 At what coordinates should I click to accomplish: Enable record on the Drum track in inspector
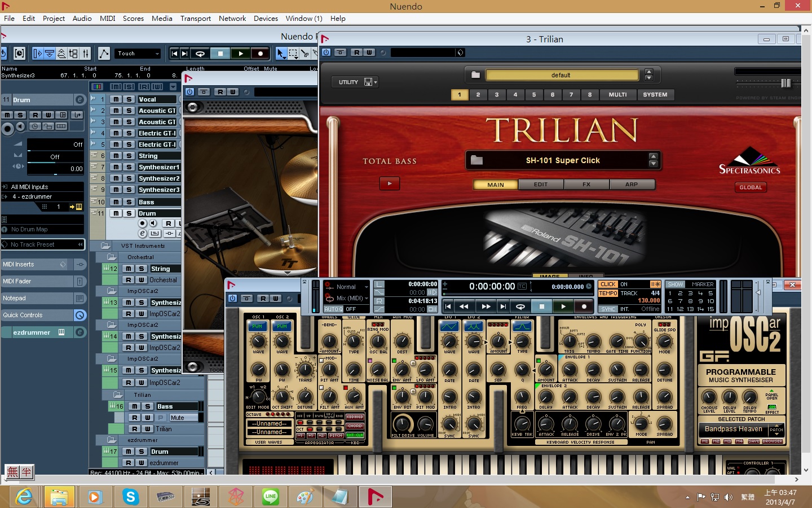coord(8,129)
